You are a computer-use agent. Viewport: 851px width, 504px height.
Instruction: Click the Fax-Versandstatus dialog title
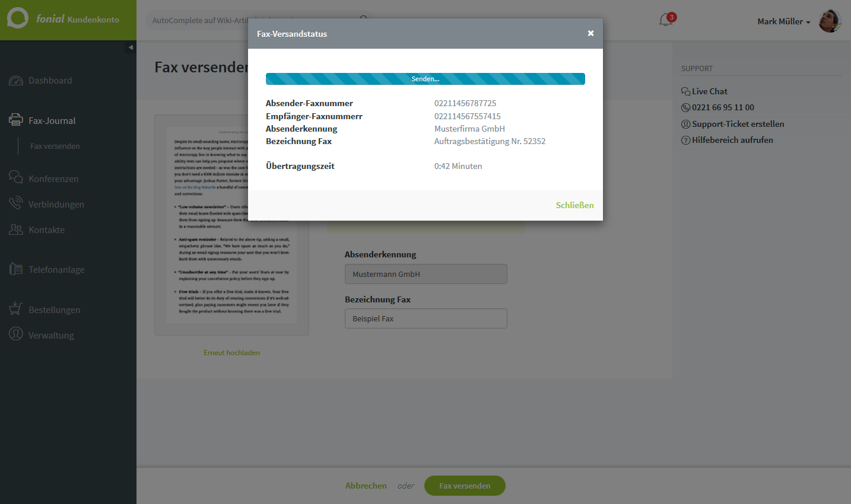(292, 34)
